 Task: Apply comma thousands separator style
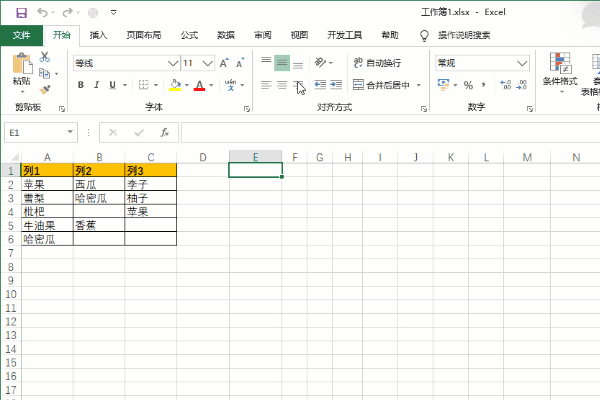point(484,85)
